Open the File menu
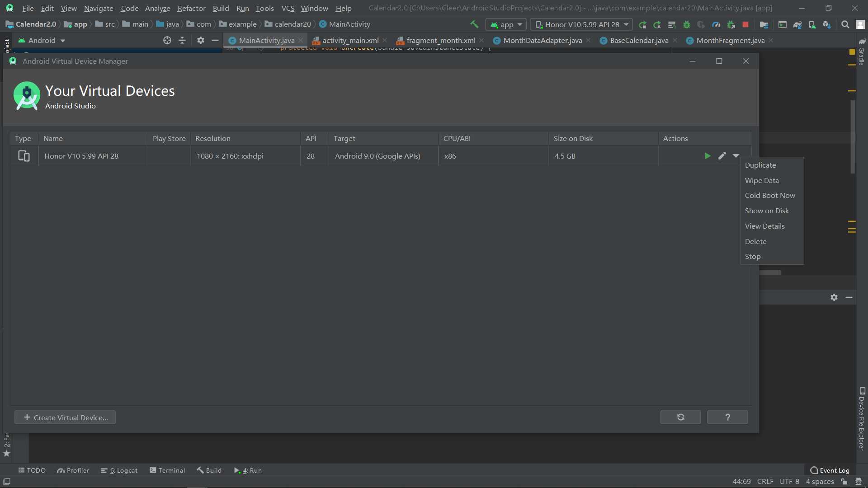868x488 pixels. [28, 8]
